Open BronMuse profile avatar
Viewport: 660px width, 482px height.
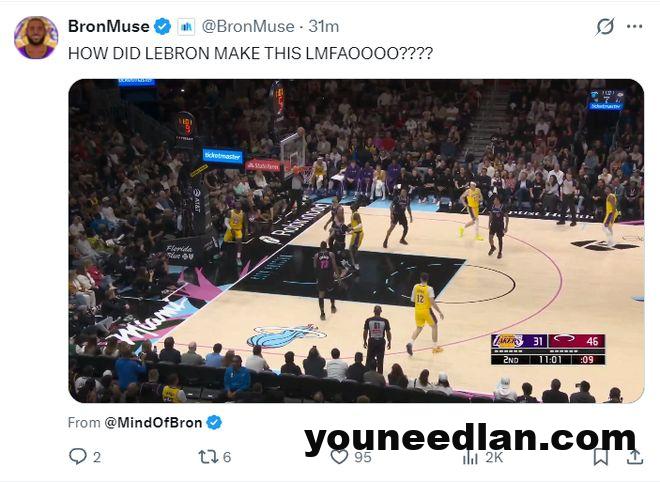36,37
